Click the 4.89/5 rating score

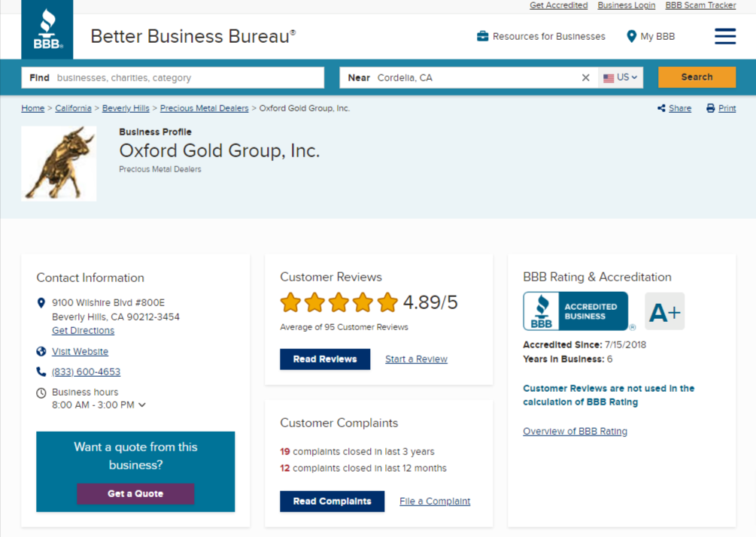pos(430,303)
